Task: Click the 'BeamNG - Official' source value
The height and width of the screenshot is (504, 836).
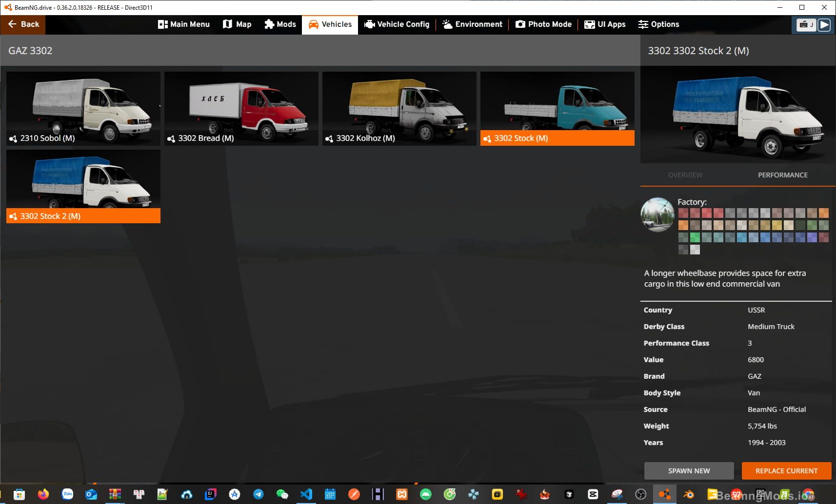Action: [776, 409]
